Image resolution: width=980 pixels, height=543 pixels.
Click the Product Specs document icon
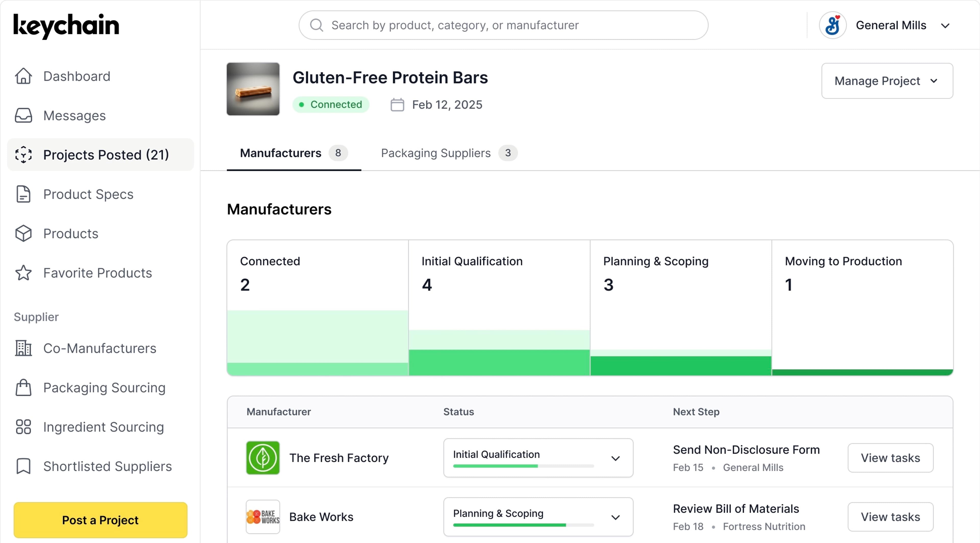pyautogui.click(x=23, y=194)
